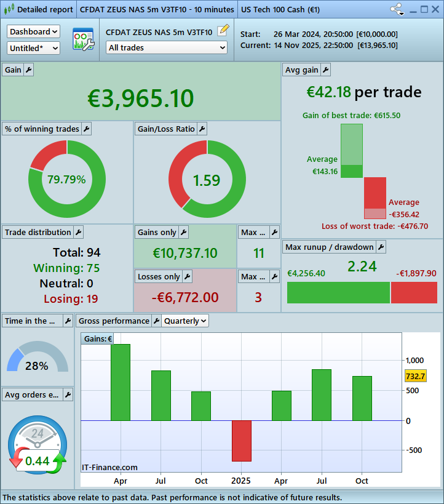Open the Dashboard dropdown
This screenshot has width=444, height=504.
(x=33, y=31)
